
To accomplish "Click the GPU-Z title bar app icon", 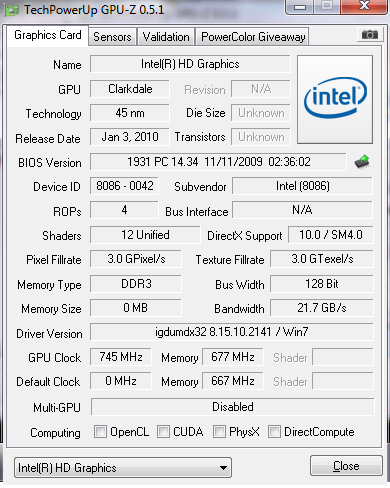I will click(12, 10).
